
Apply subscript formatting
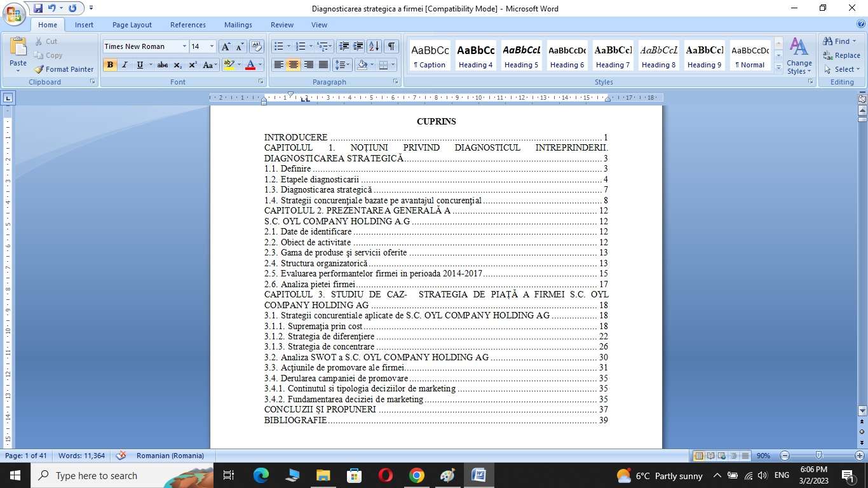coord(177,65)
